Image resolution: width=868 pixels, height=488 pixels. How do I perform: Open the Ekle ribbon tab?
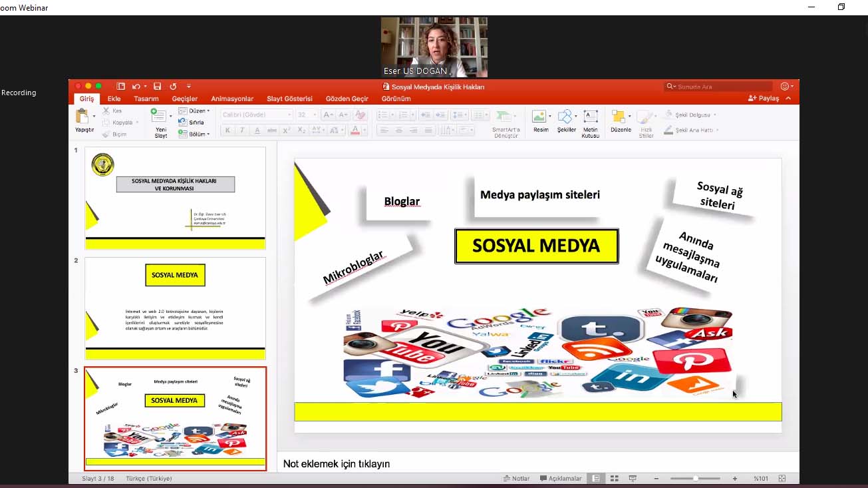click(x=114, y=99)
